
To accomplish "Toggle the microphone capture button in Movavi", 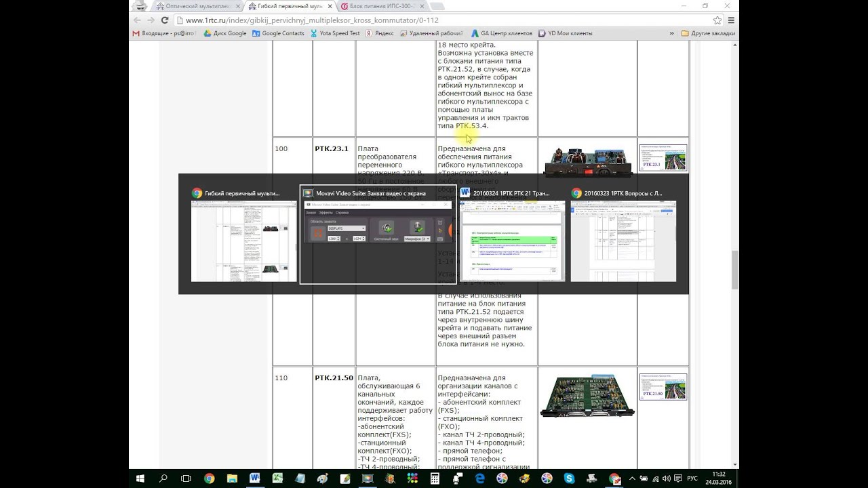I will point(417,228).
